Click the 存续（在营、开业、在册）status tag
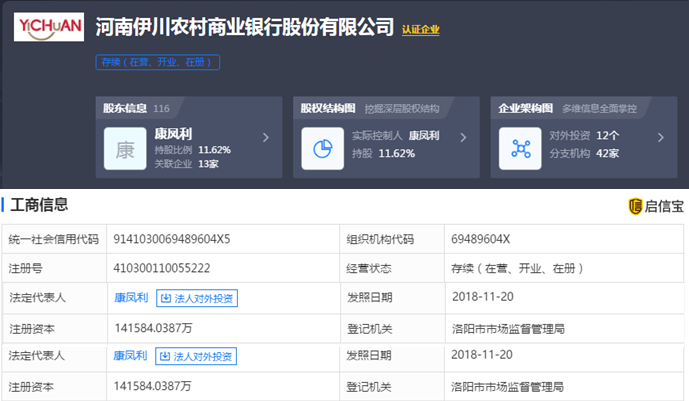The width and height of the screenshot is (689, 401). click(158, 62)
